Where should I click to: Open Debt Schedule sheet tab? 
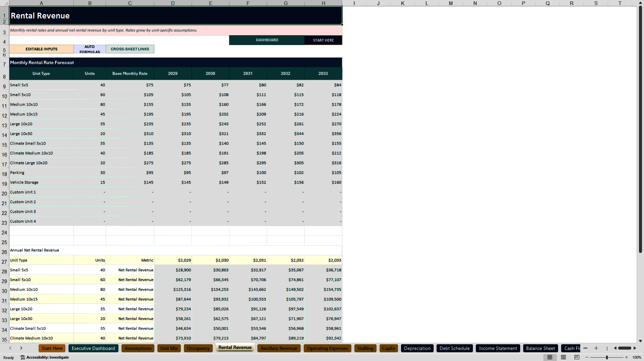click(454, 348)
